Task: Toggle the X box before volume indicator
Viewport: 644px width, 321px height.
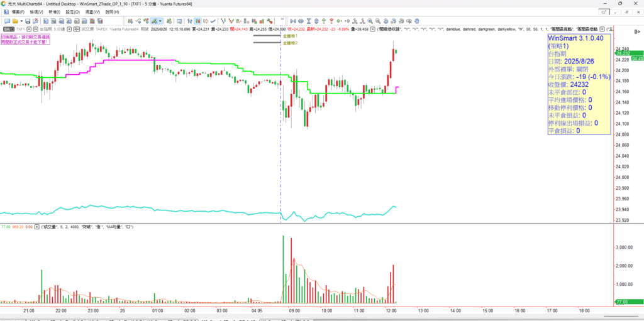Action: click(x=38, y=226)
